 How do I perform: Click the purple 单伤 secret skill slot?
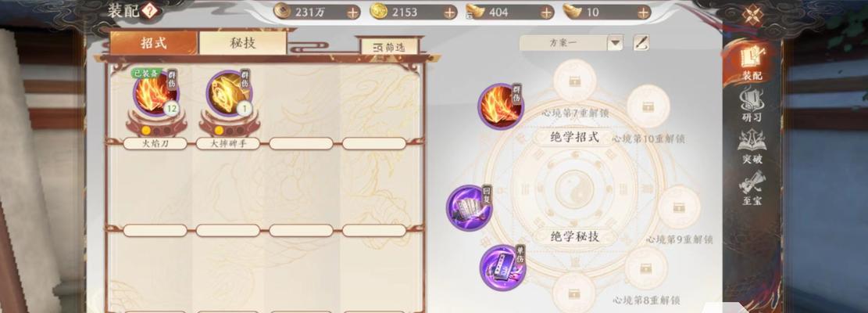[x=502, y=268]
